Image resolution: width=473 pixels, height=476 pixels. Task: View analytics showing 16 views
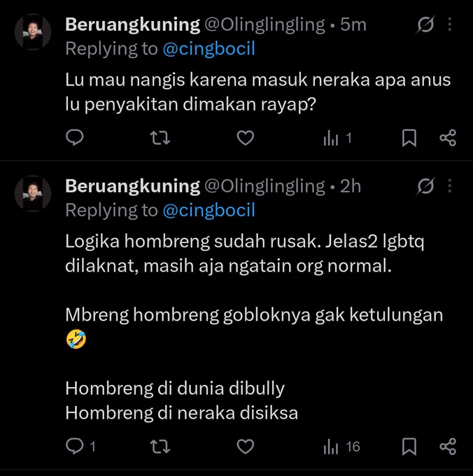341,447
